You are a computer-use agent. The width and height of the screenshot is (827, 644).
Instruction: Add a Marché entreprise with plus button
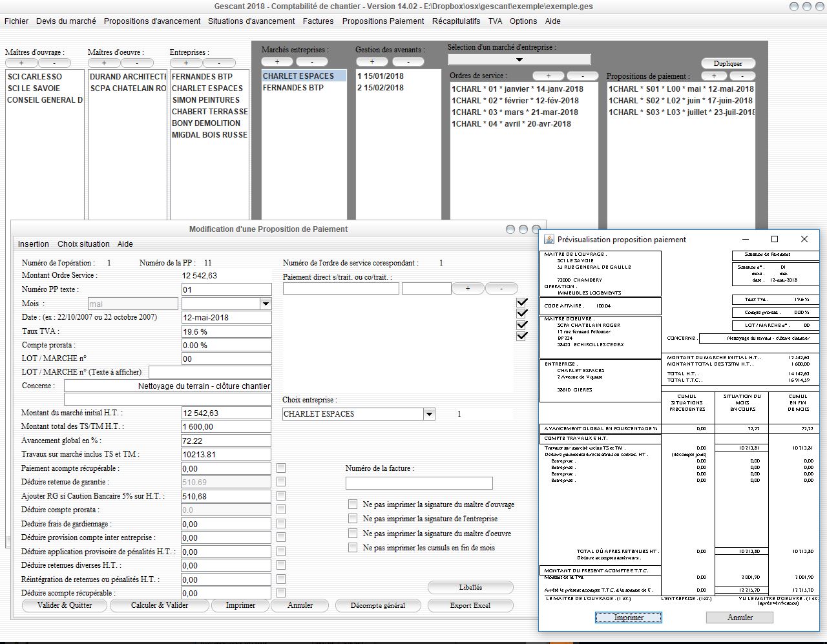pos(277,62)
